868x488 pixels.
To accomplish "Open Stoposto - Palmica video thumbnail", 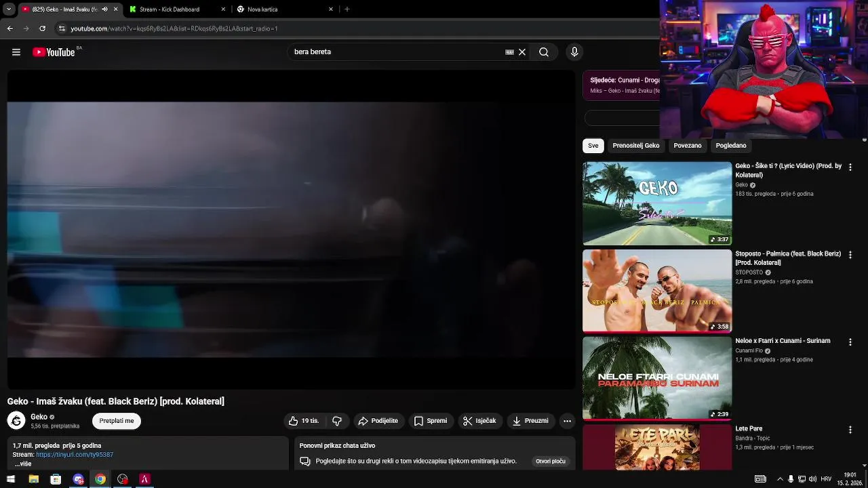I will [657, 291].
